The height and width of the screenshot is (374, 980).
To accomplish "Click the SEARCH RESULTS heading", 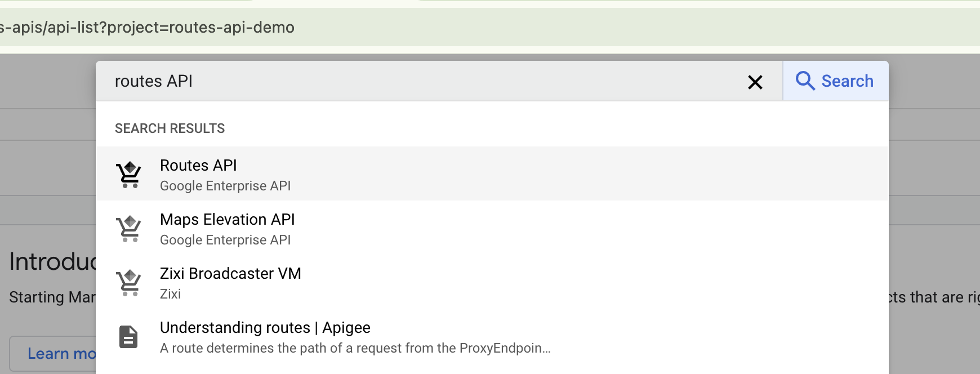I will [170, 128].
